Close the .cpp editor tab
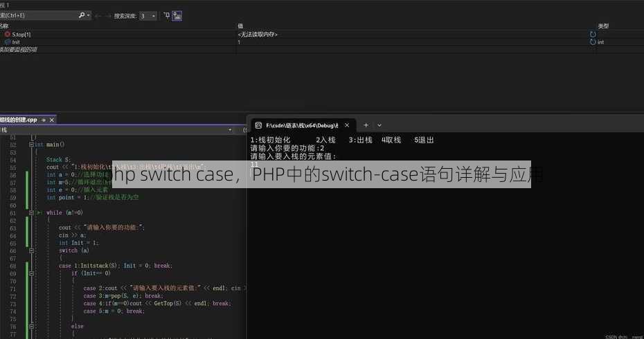 click(52, 120)
